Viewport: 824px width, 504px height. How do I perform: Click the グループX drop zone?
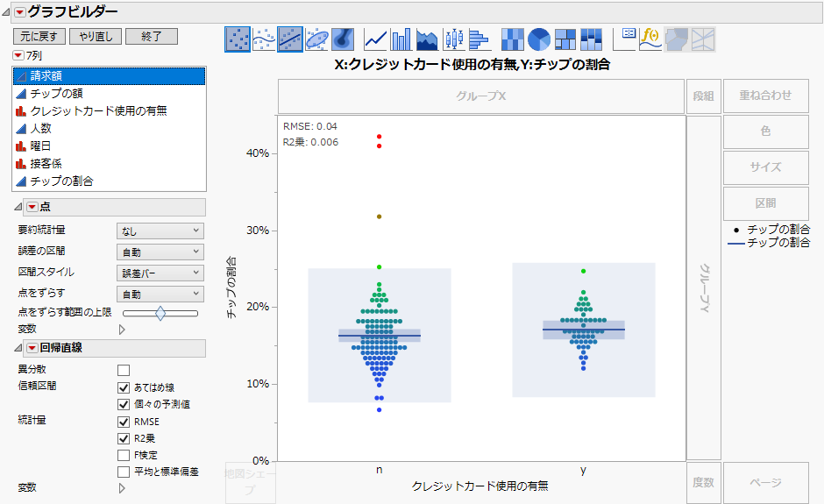pyautogui.click(x=481, y=96)
